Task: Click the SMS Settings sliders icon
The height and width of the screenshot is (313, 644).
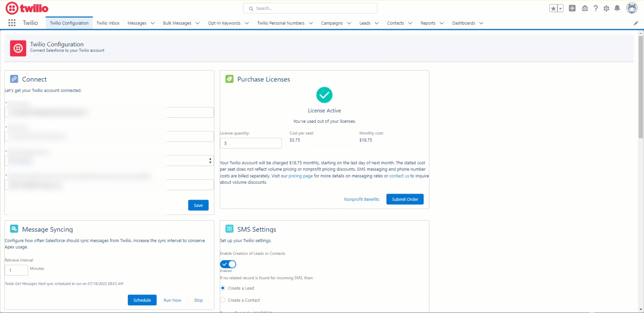Action: coord(230,229)
